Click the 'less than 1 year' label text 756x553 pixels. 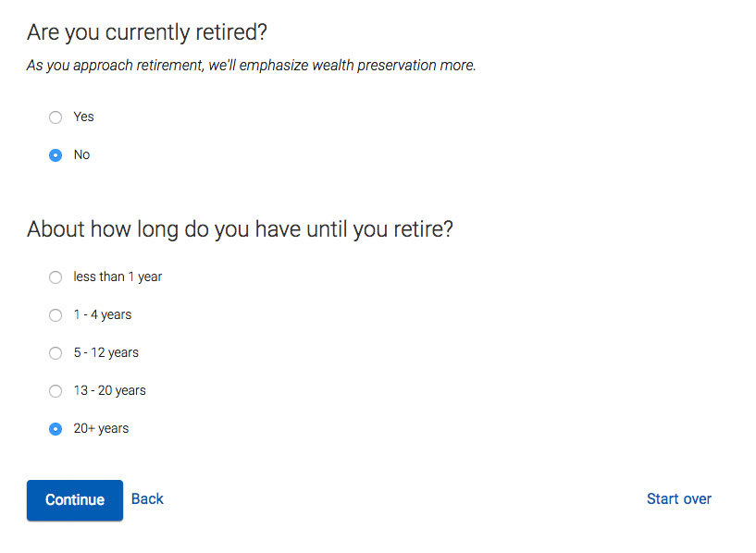coord(118,277)
